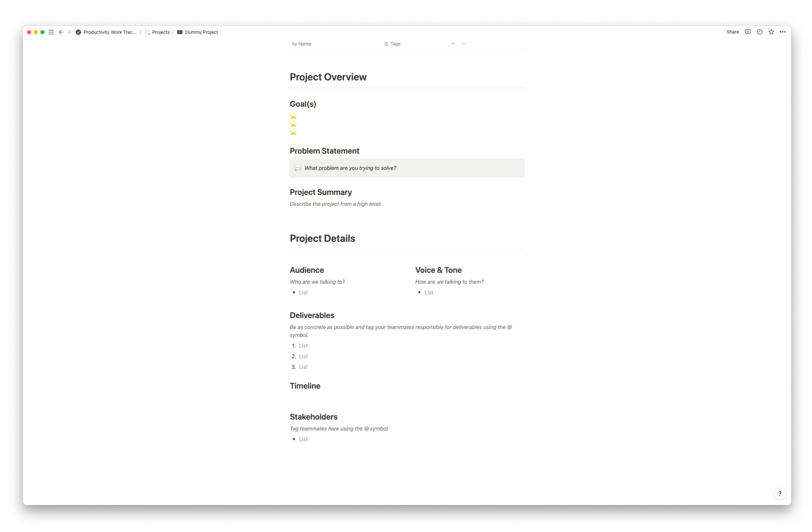The width and height of the screenshot is (812, 532).
Task: Add a new property with plus icon
Action: coord(453,44)
